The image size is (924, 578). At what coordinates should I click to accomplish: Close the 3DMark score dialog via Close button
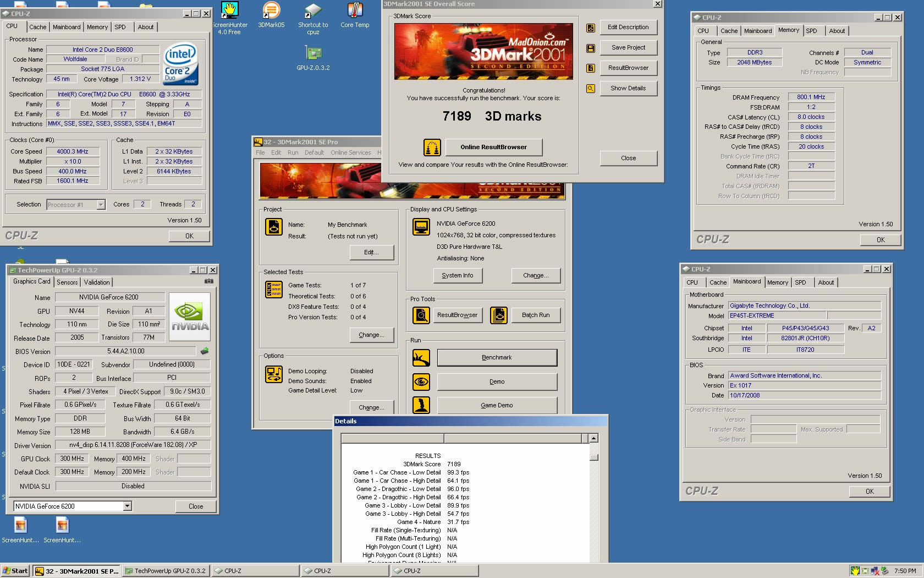[629, 159]
